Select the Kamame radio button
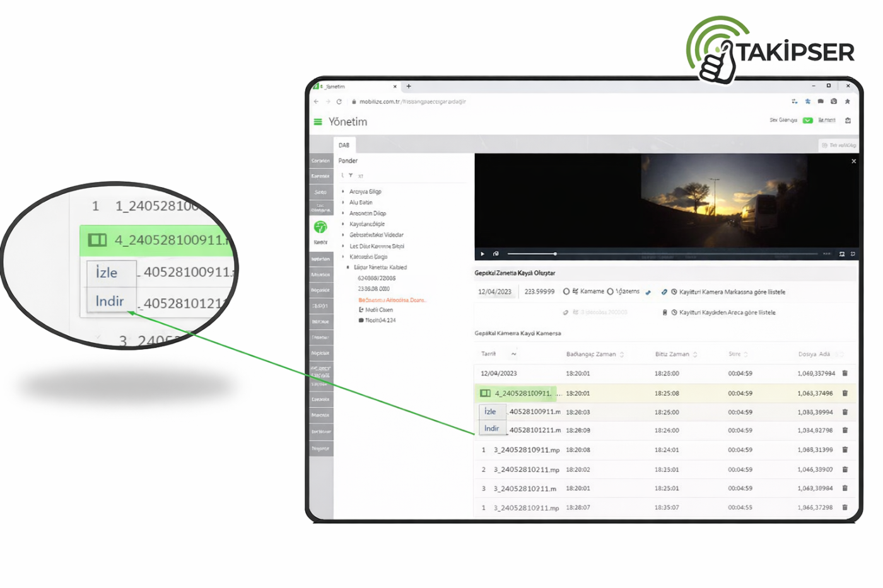Viewport: 883px width, 588px height. (x=566, y=292)
